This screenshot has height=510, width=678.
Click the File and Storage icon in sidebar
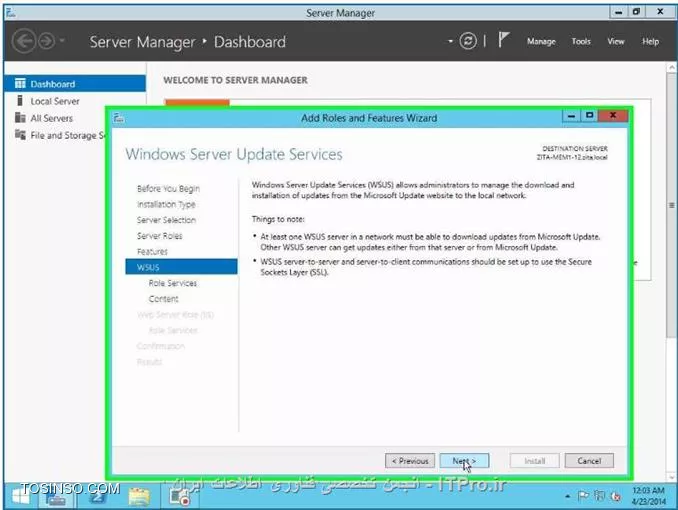point(20,135)
